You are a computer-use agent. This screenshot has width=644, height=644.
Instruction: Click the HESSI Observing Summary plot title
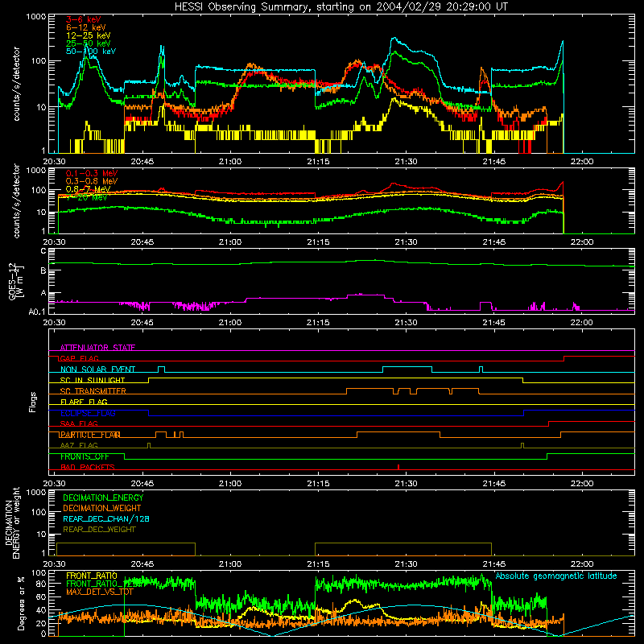click(x=341, y=6)
